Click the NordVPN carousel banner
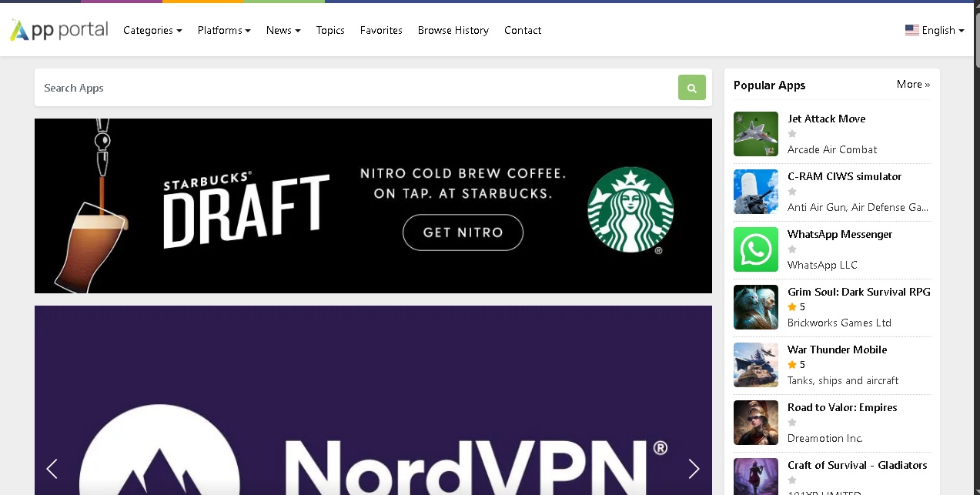Viewport: 980px width, 495px height. (373, 400)
